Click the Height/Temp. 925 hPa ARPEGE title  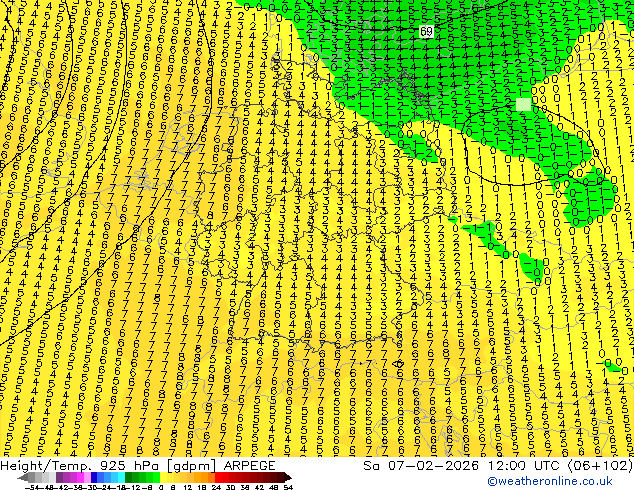pyautogui.click(x=137, y=465)
